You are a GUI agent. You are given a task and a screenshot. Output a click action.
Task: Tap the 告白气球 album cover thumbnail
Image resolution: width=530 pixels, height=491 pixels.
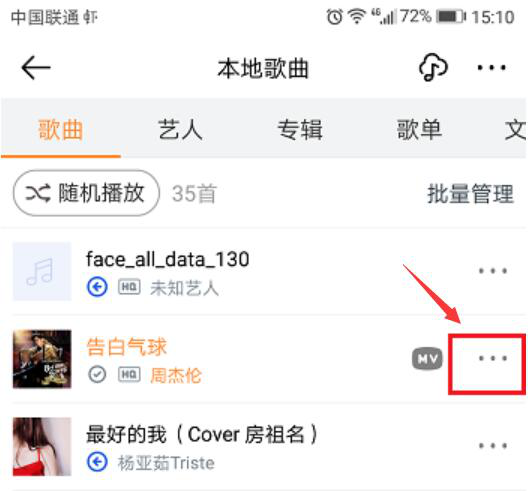coord(42,359)
